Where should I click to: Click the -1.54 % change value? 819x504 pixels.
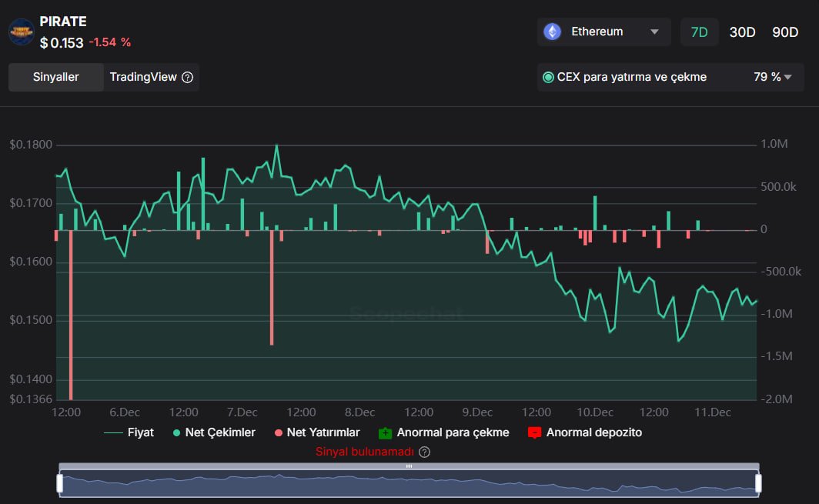109,42
